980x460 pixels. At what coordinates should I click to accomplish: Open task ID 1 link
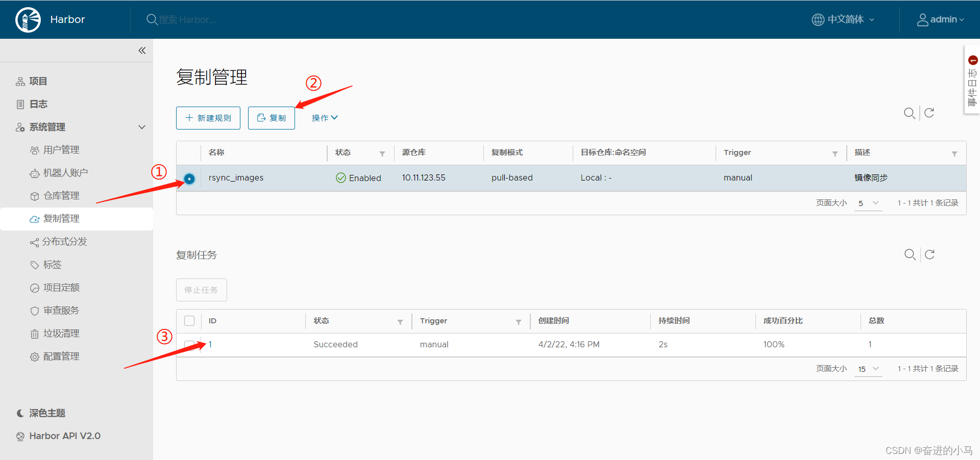[x=210, y=344]
